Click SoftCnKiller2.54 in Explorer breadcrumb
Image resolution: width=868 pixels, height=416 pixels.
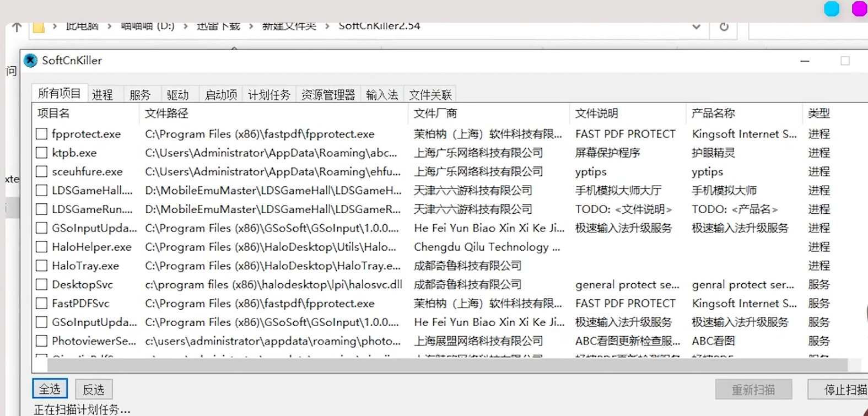coord(379,26)
